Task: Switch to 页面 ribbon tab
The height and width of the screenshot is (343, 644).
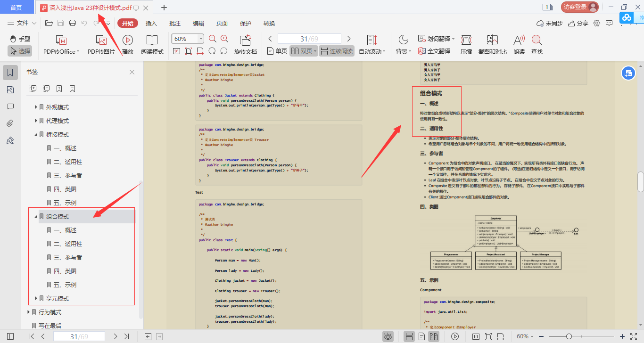Action: point(222,23)
